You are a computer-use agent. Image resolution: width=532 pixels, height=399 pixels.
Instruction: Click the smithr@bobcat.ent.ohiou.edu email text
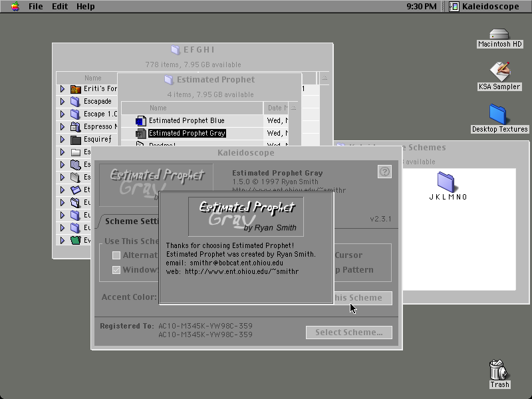tap(237, 263)
